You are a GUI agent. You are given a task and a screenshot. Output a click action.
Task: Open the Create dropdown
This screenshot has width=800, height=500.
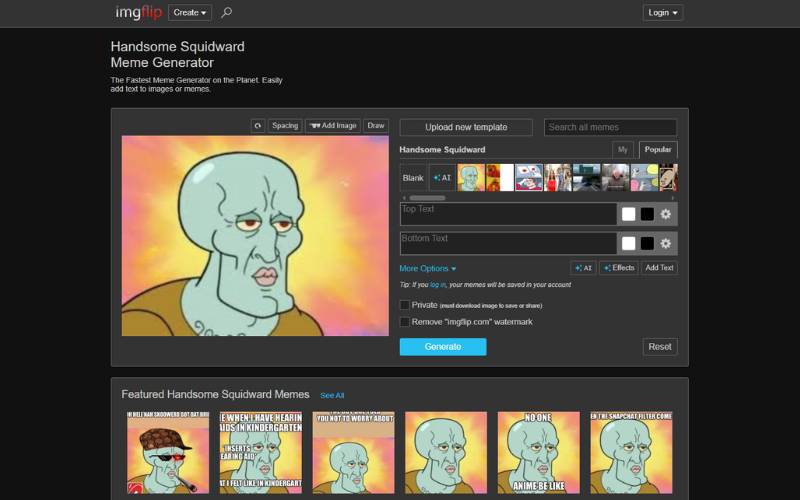190,12
